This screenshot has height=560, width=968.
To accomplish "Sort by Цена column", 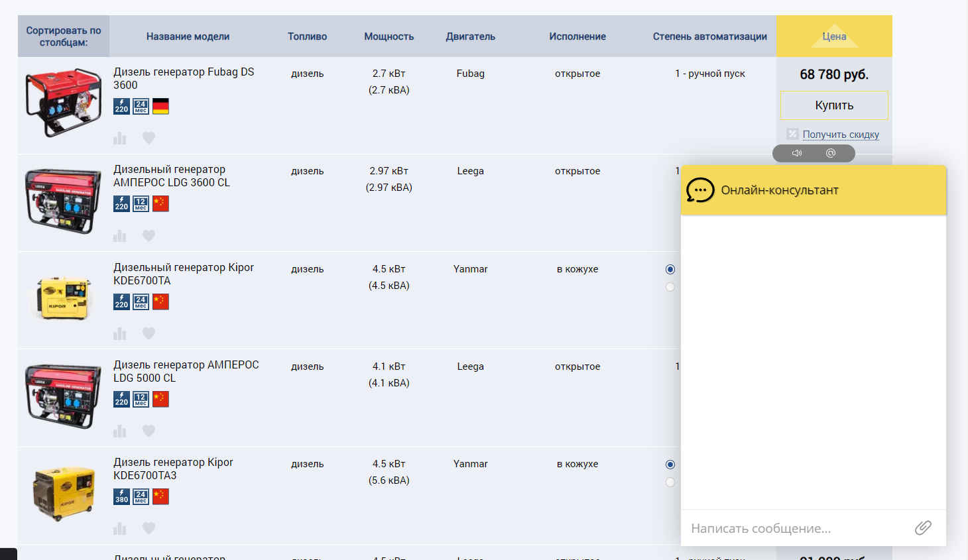I will [x=834, y=36].
